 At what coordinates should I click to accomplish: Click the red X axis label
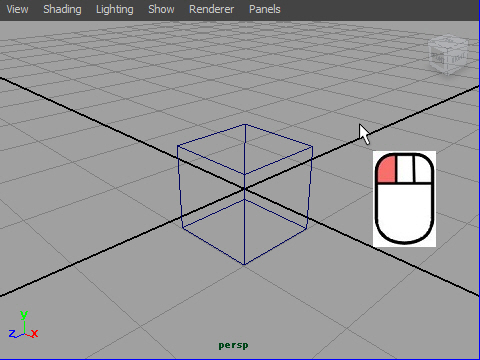coord(35,333)
